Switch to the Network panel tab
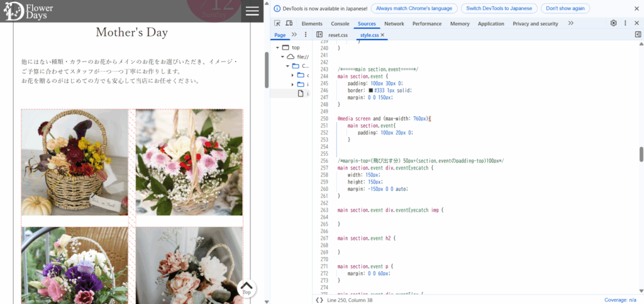This screenshot has width=644, height=304. point(394,23)
